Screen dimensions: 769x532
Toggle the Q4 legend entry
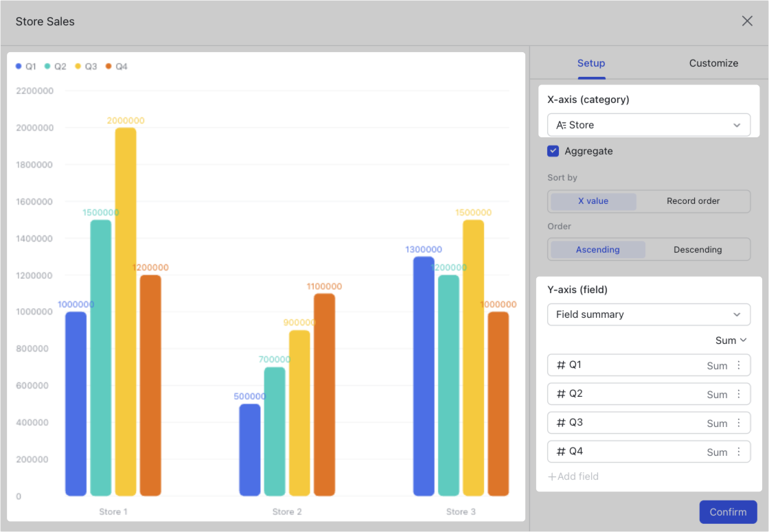117,66
